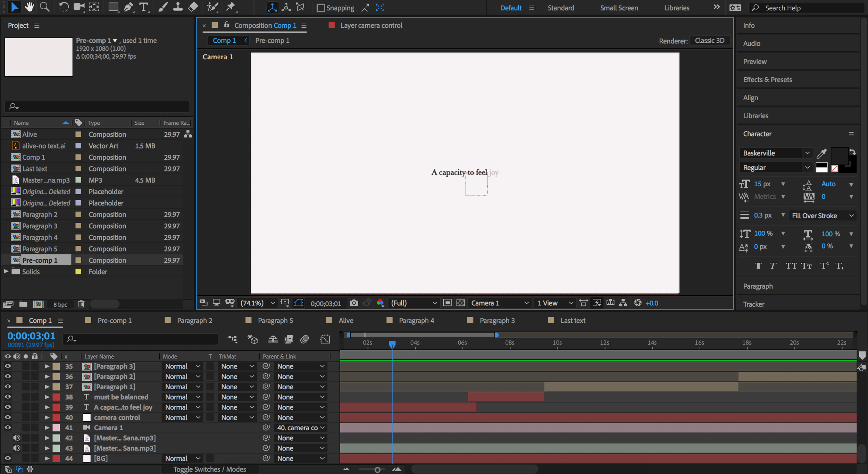Image resolution: width=868 pixels, height=474 pixels.
Task: Select the Puppet Pin tool
Action: pyautogui.click(x=231, y=7)
